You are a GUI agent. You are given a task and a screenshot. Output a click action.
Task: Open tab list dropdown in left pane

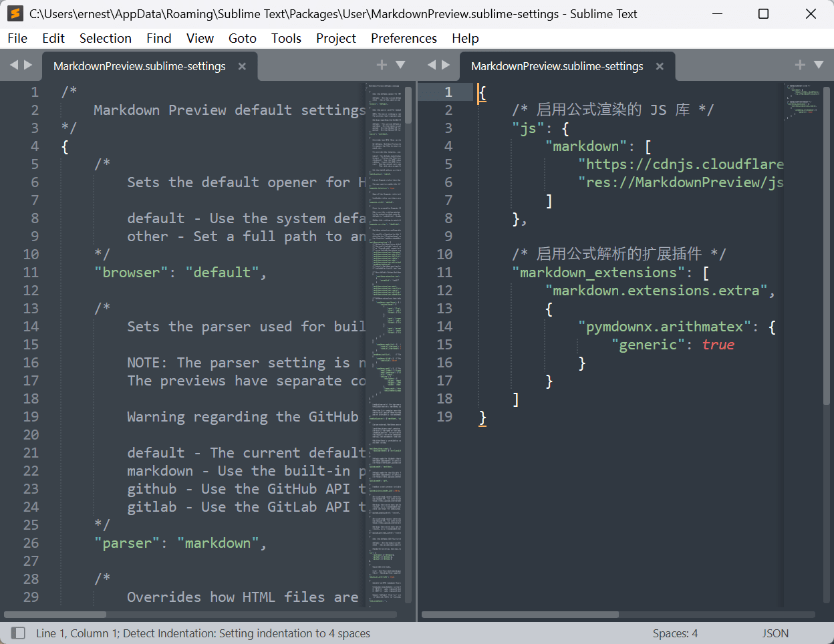tap(400, 65)
